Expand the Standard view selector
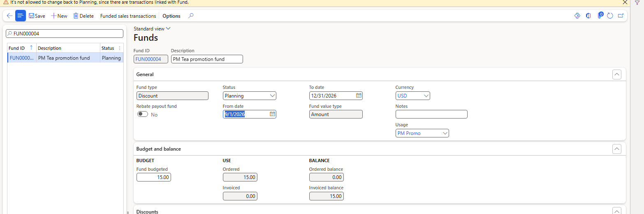Screen dimensions: 644x214 [x=152, y=29]
